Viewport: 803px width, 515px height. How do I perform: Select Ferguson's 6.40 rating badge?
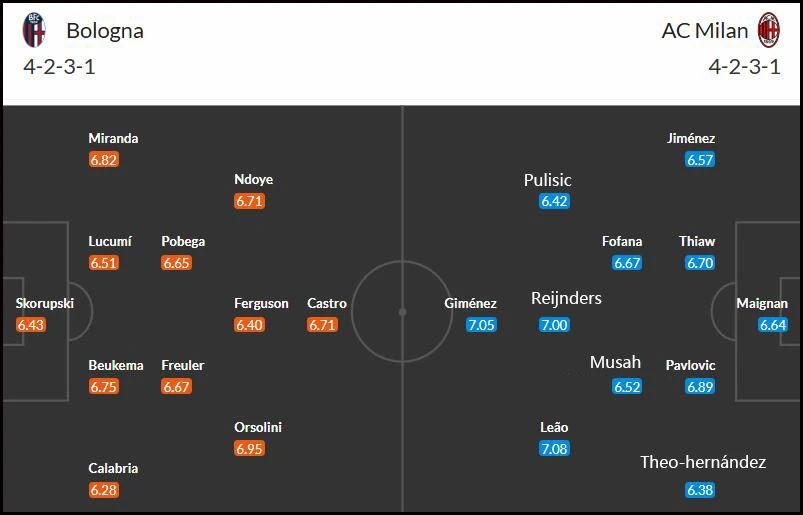pyautogui.click(x=249, y=325)
